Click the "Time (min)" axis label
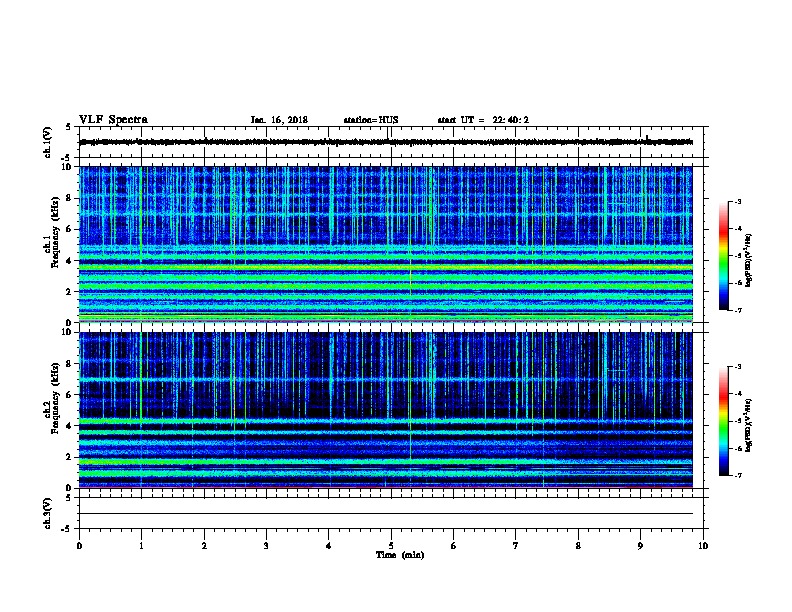 [x=400, y=555]
